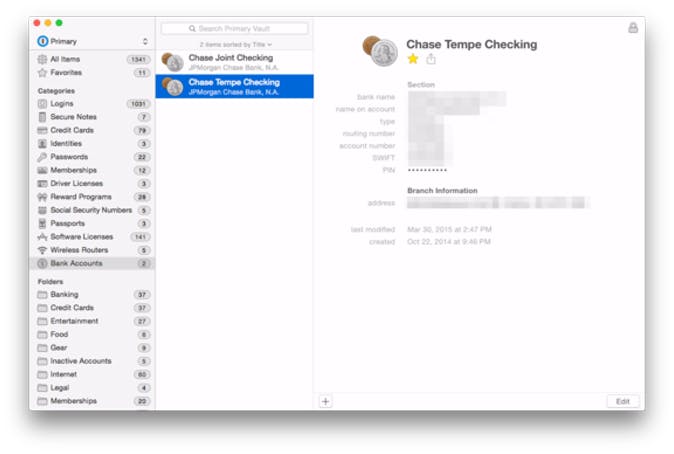Click the Software Licenses count badge 141

click(140, 237)
